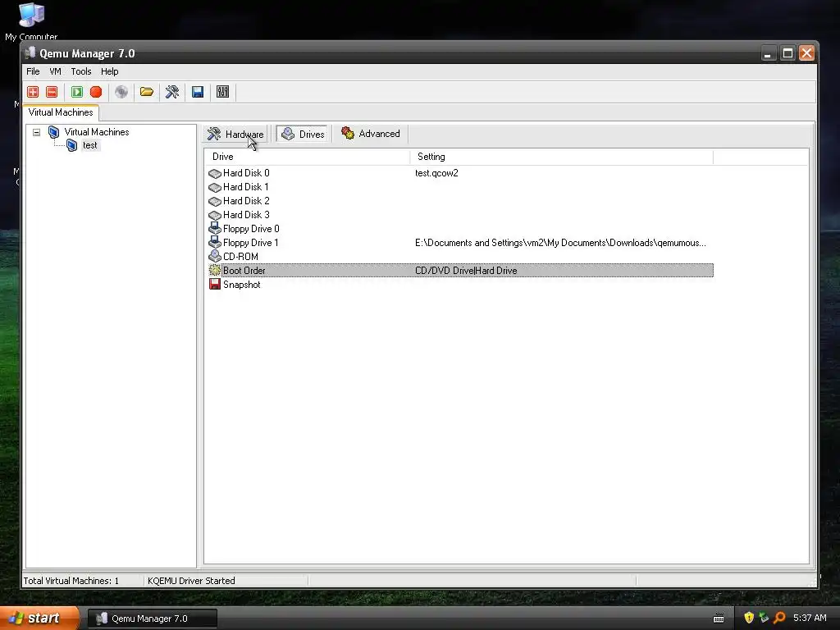The image size is (840, 630).
Task: Click Total Virtual Machines: 1 status text
Action: pos(71,581)
